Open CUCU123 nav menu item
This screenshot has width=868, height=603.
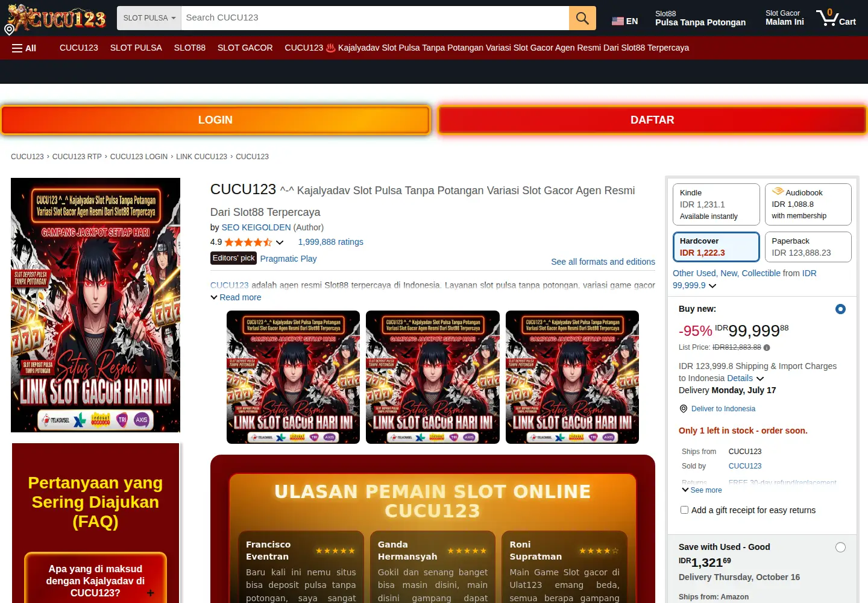pyautogui.click(x=79, y=48)
